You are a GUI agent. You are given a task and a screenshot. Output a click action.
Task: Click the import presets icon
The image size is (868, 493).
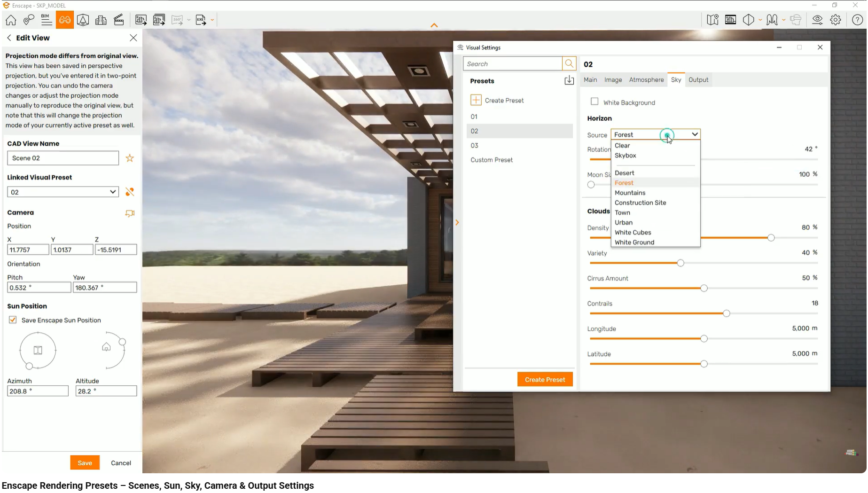point(569,80)
